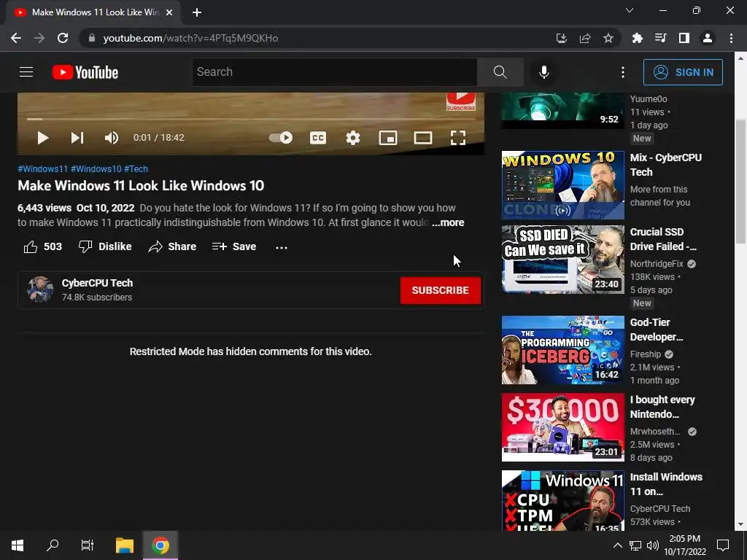The width and height of the screenshot is (747, 560).
Task: Close the Make Windows 11 tab
Action: [x=169, y=12]
